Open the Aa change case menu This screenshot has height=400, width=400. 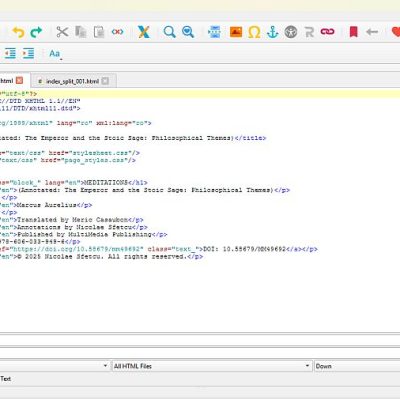tap(55, 54)
